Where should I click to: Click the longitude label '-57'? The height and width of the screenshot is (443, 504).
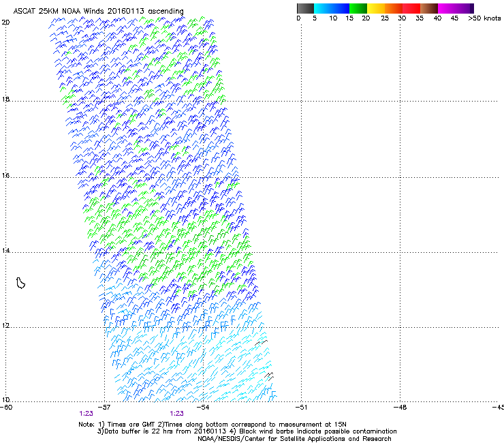coord(104,408)
